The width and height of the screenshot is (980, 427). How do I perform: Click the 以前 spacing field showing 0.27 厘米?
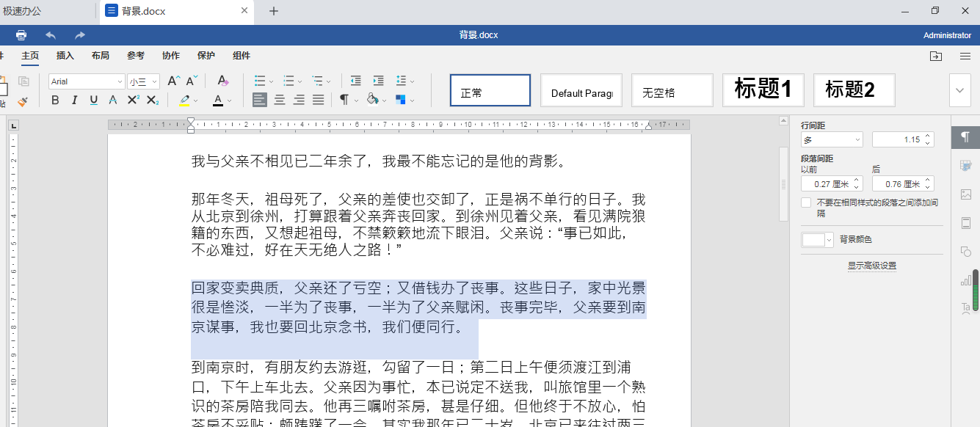[x=832, y=183]
